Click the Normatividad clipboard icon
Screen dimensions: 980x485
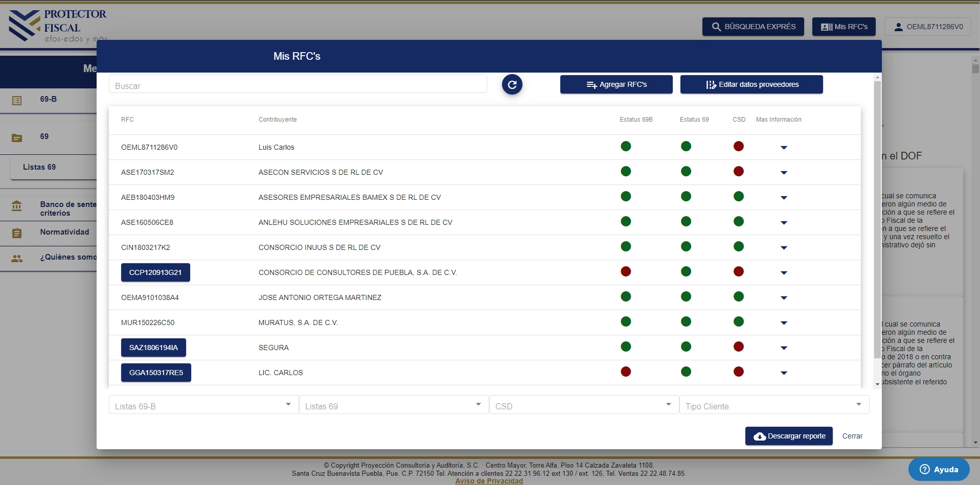pyautogui.click(x=17, y=233)
